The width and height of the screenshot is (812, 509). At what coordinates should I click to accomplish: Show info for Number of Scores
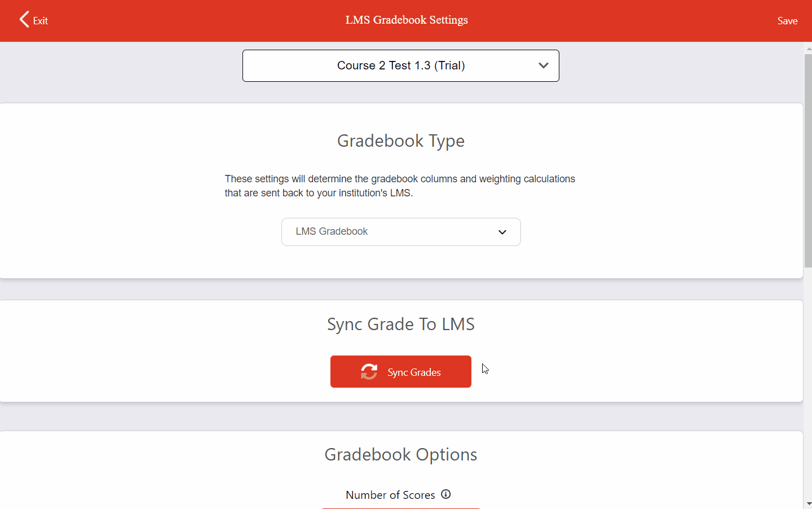point(446,494)
